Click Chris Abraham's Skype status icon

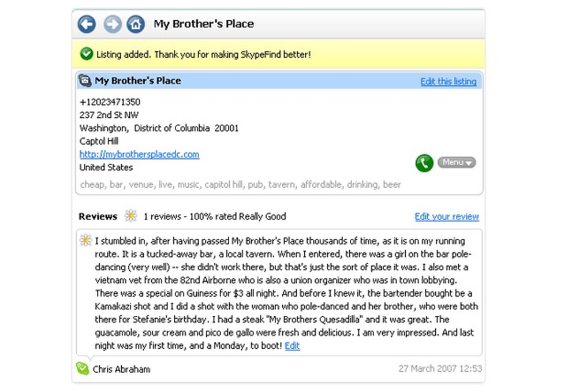pos(83,368)
